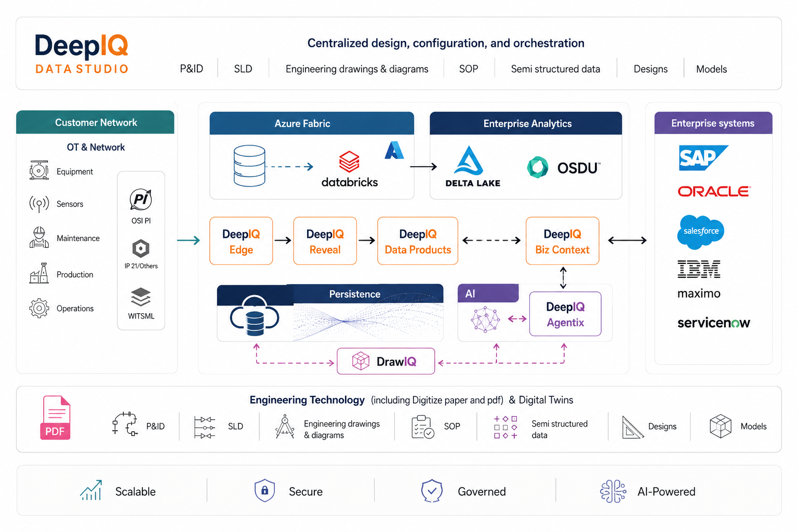Select the "maximo" text
Screen dimensions: 798x532
[699, 294]
